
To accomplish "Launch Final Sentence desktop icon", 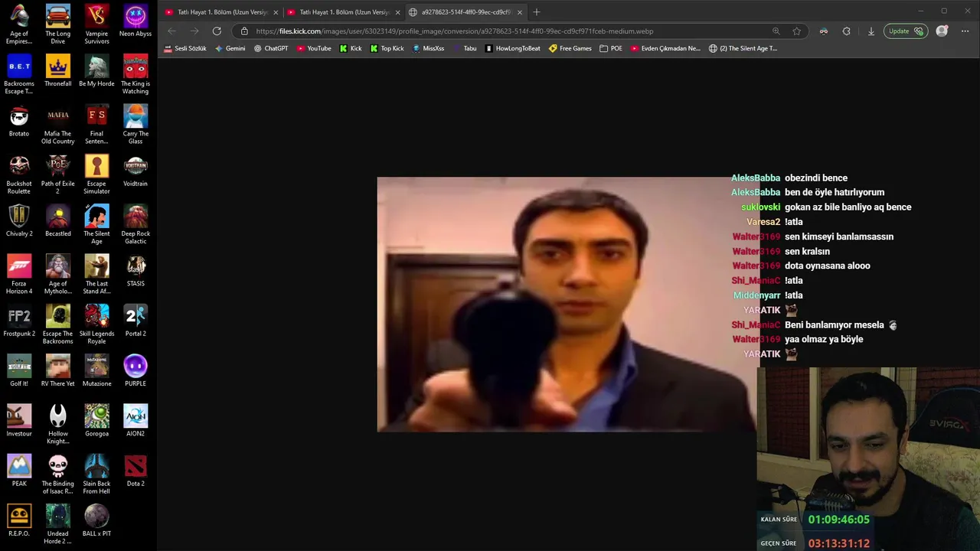I will pos(96,124).
